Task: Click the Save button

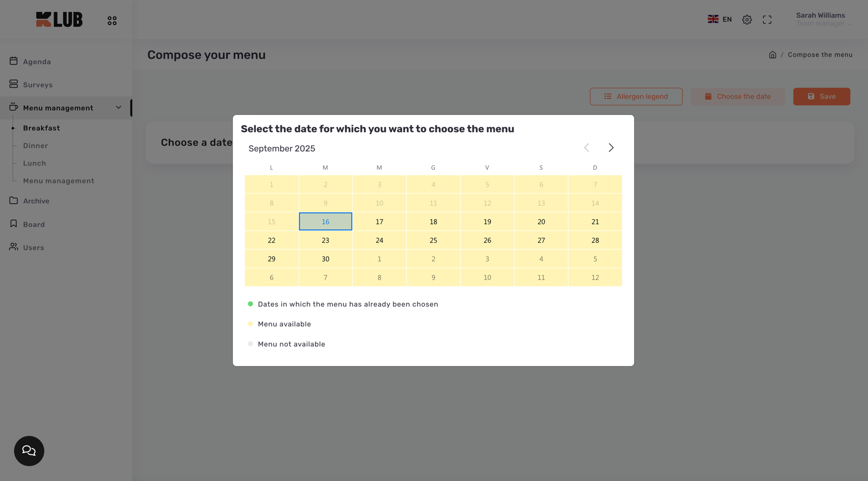Action: point(821,97)
